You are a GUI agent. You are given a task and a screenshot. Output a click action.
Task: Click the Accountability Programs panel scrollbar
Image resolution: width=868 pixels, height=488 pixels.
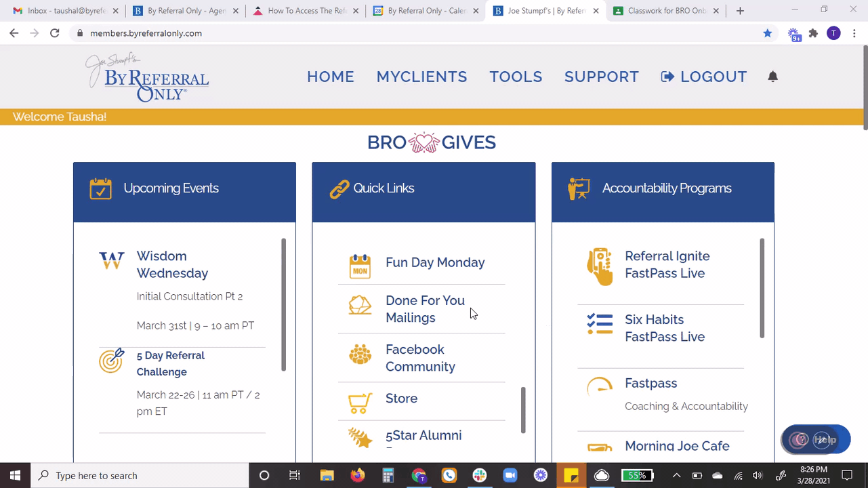click(762, 288)
